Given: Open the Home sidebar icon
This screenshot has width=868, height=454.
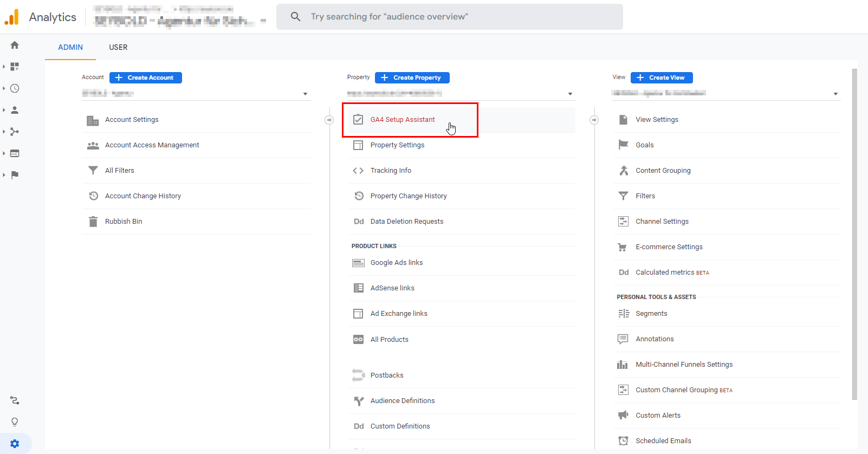Looking at the screenshot, I should [x=15, y=45].
